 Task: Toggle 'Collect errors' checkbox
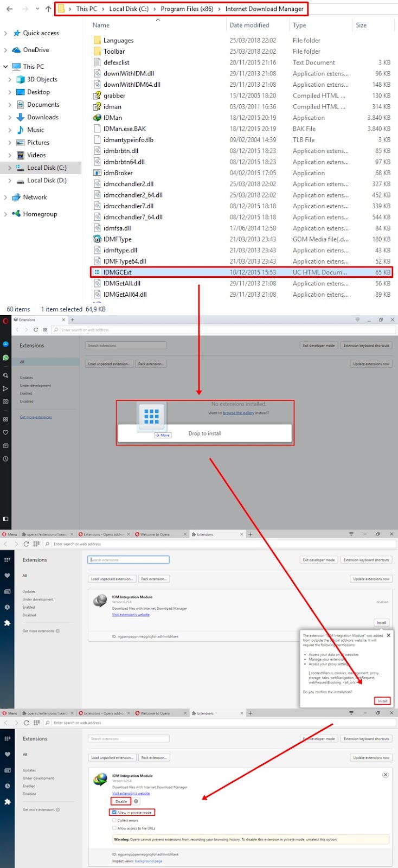coord(114,820)
